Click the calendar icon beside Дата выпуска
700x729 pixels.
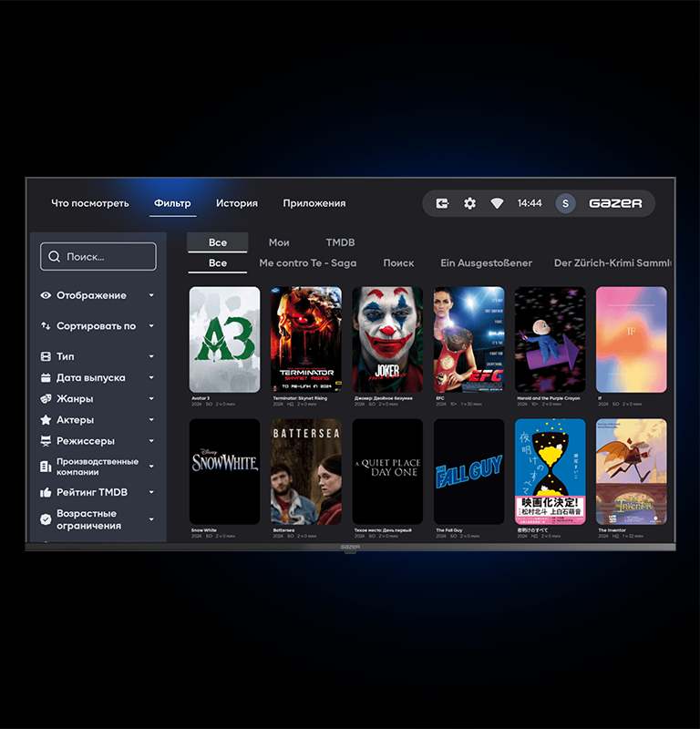coord(46,377)
